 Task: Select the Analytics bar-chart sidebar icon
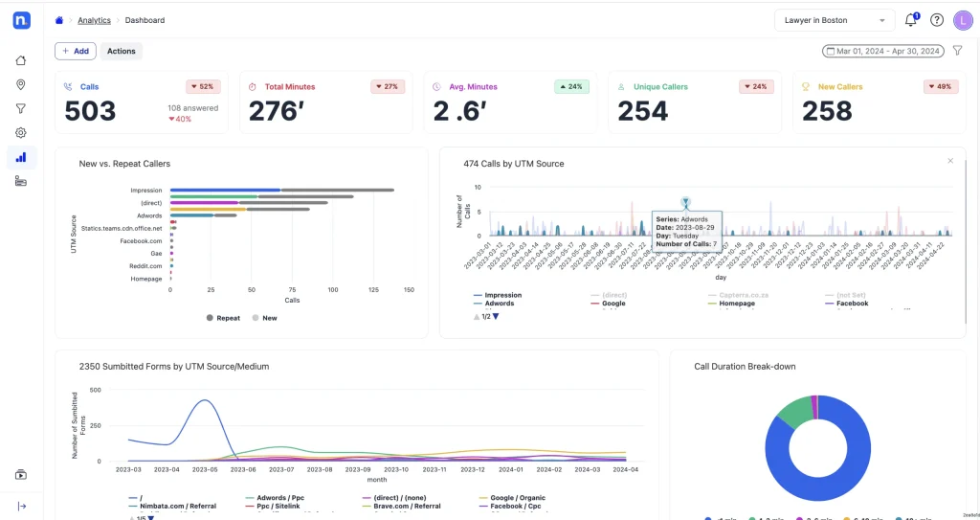tap(21, 157)
